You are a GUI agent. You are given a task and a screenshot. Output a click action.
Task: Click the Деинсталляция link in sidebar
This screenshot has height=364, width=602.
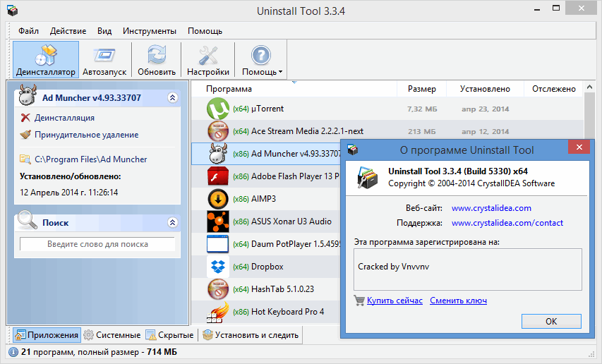(x=64, y=118)
